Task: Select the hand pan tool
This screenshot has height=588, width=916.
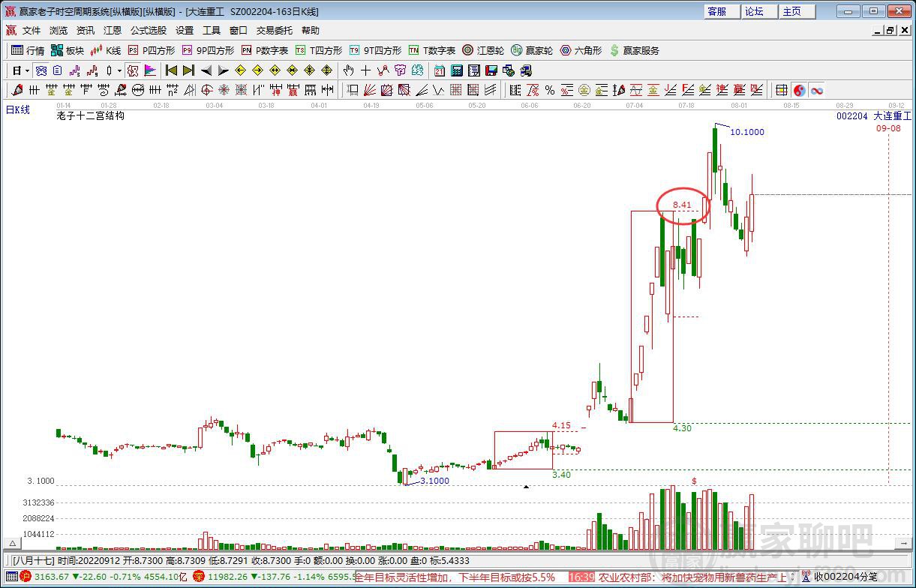Action: pos(349,70)
